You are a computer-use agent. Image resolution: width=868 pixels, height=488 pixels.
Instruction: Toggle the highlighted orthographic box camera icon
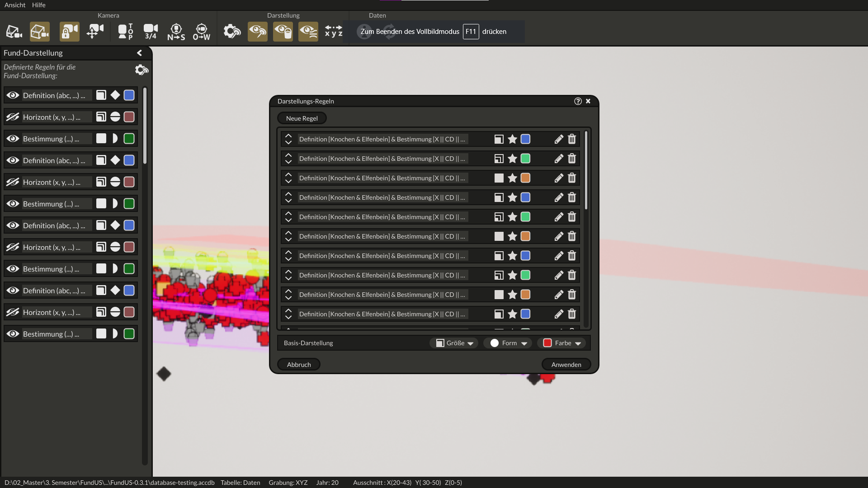(x=40, y=32)
